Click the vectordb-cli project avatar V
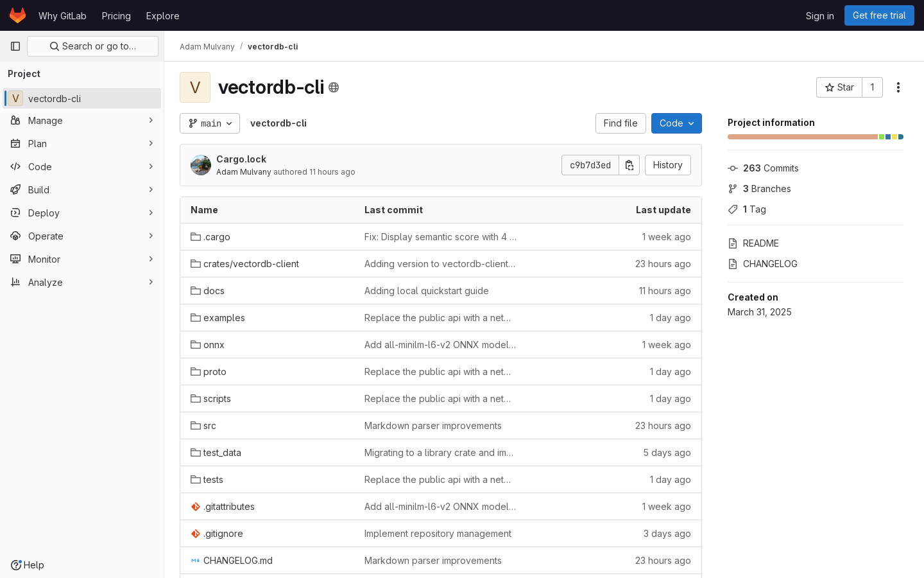 click(195, 87)
